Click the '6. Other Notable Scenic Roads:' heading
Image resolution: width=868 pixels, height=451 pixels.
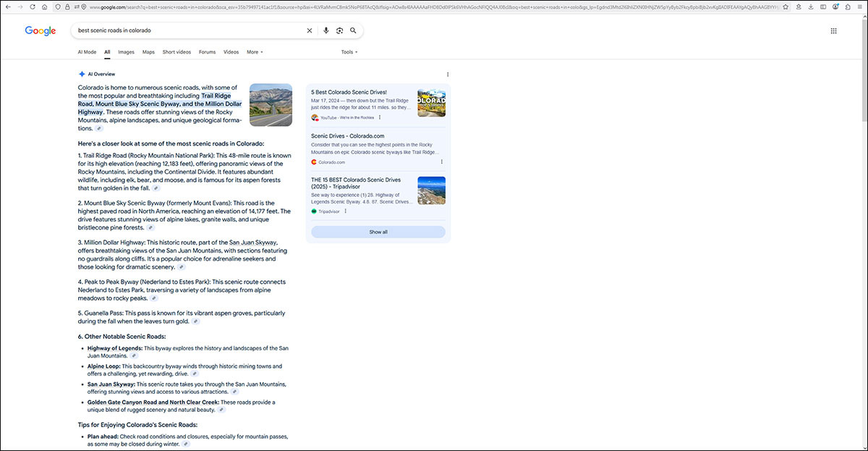click(x=122, y=337)
